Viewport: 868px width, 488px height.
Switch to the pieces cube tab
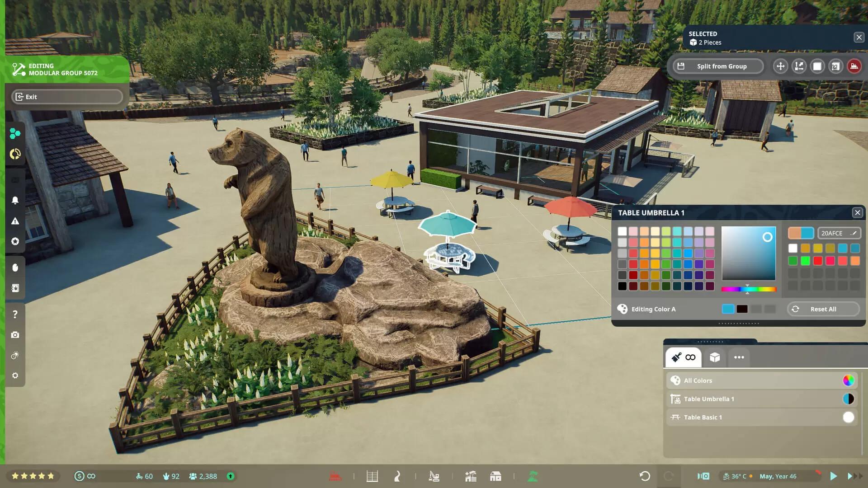[x=715, y=357]
